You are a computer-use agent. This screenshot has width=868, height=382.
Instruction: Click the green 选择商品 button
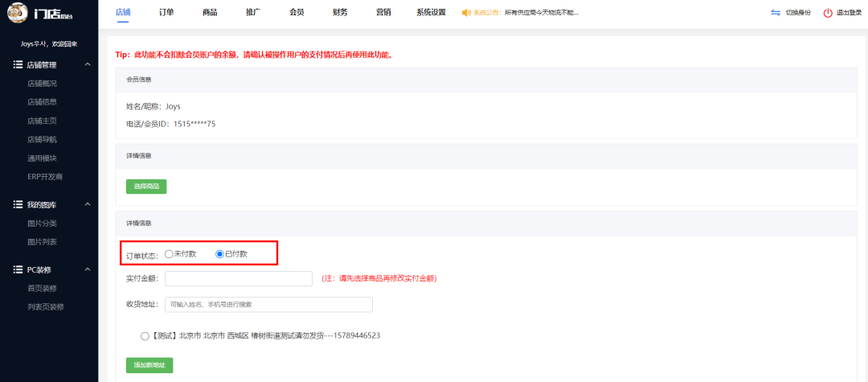[x=146, y=187]
